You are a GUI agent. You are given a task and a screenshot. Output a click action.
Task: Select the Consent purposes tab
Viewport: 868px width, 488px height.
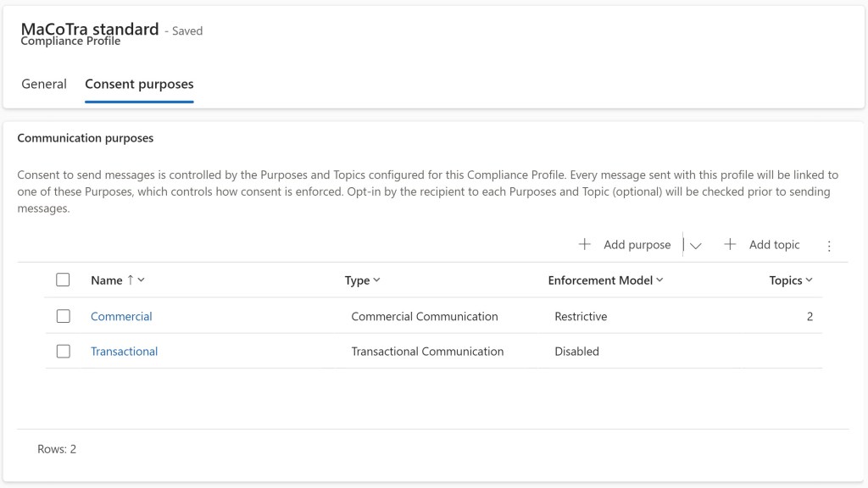click(139, 84)
